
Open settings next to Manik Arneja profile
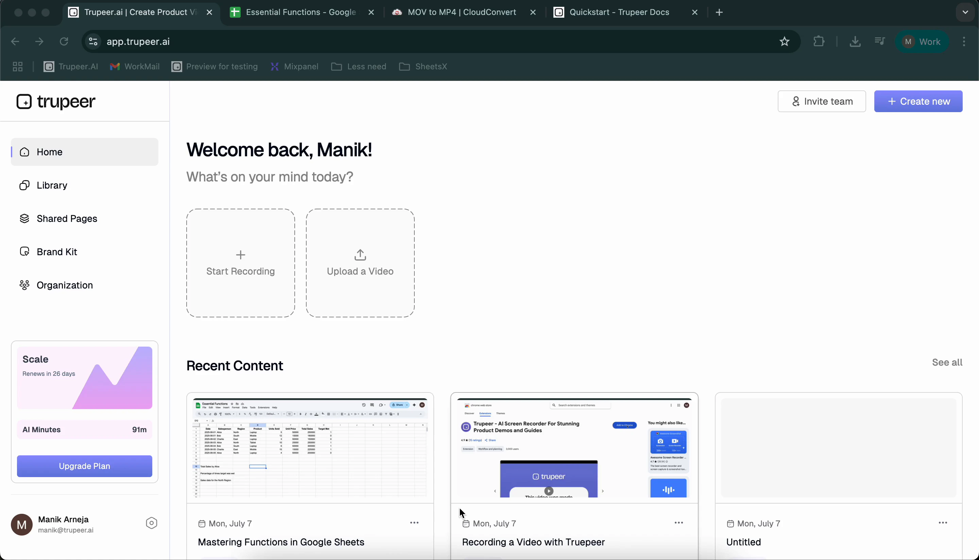pyautogui.click(x=151, y=523)
